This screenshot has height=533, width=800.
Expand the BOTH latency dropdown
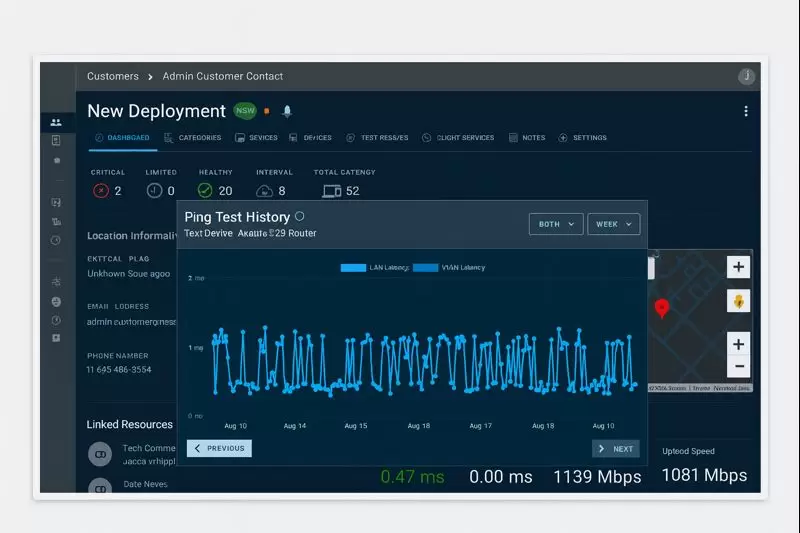click(x=555, y=224)
